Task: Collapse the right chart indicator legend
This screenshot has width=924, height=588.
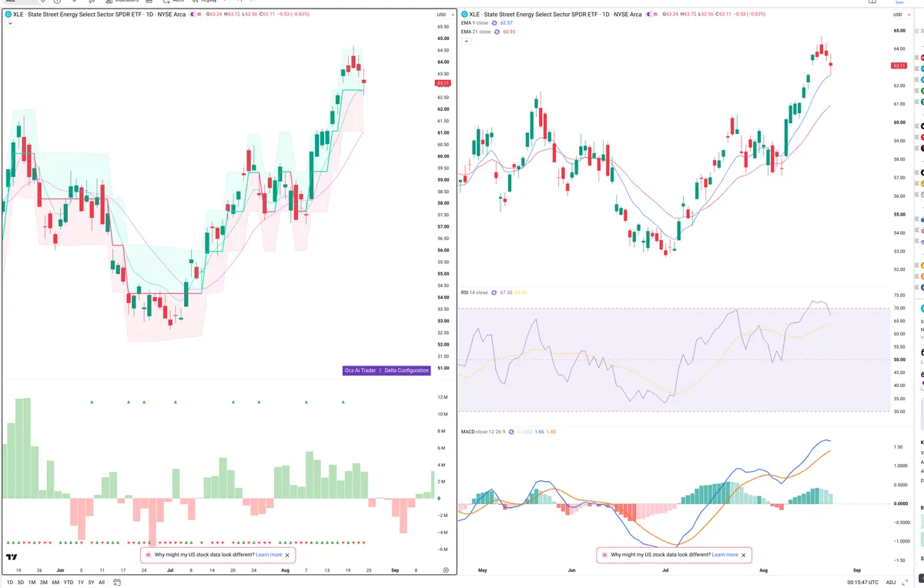Action: click(x=466, y=41)
